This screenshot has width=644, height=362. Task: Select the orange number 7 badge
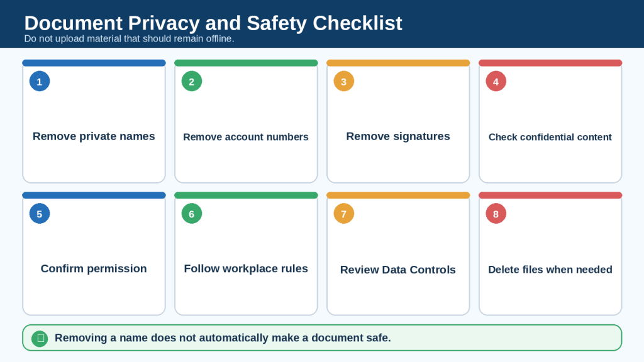344,214
